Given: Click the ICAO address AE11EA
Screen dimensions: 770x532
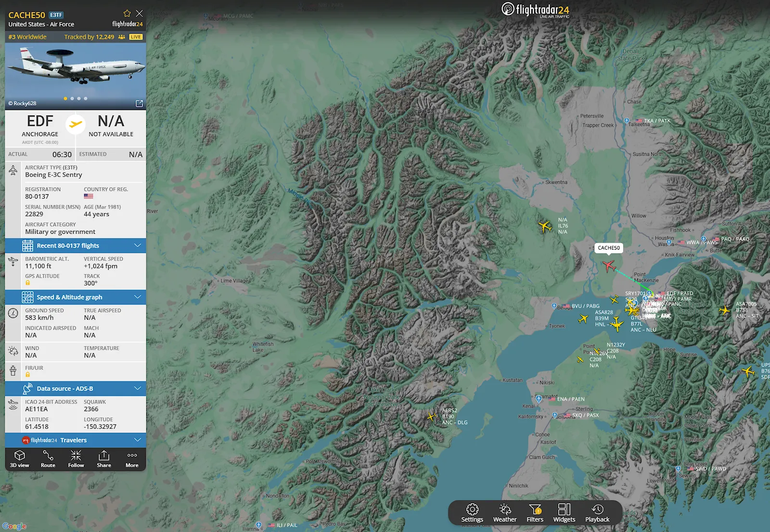Looking at the screenshot, I should tap(37, 409).
